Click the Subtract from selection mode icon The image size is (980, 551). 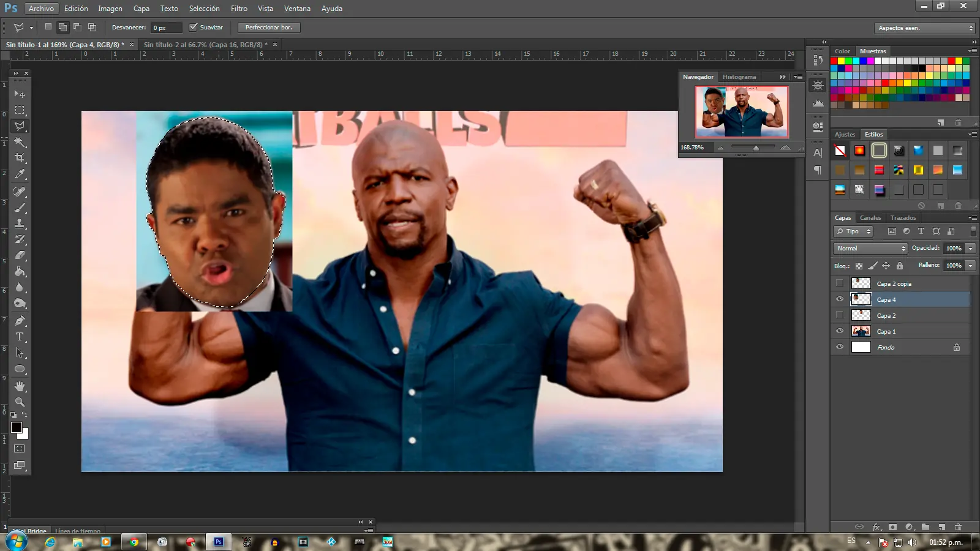click(x=77, y=27)
